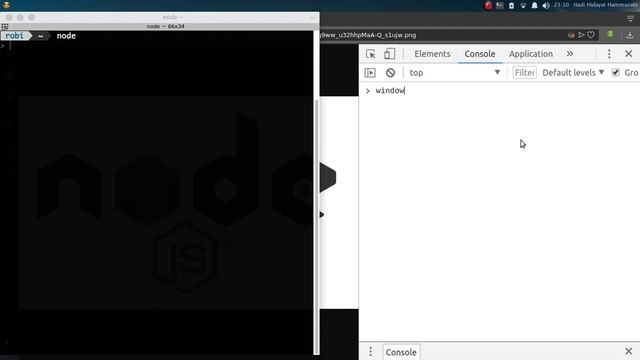Open the Wi-Fi network indicator
This screenshot has height=360, width=640.
pyautogui.click(x=523, y=5)
